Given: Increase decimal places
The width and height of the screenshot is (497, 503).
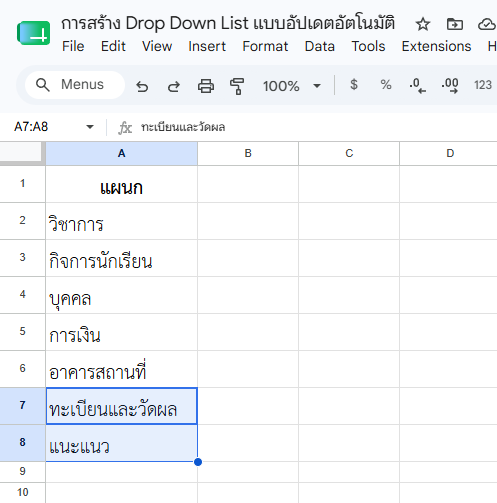Looking at the screenshot, I should (450, 85).
